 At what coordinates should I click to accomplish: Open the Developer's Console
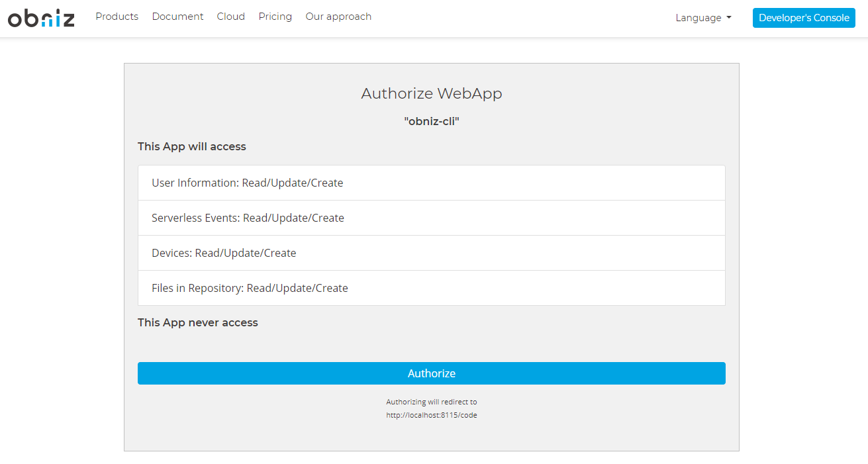pyautogui.click(x=804, y=18)
